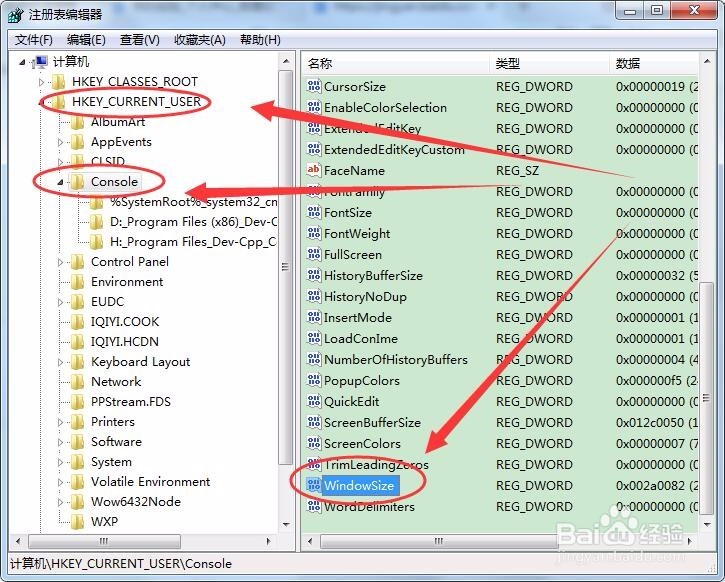Click the Environment folder icon
725x582 pixels.
77,282
